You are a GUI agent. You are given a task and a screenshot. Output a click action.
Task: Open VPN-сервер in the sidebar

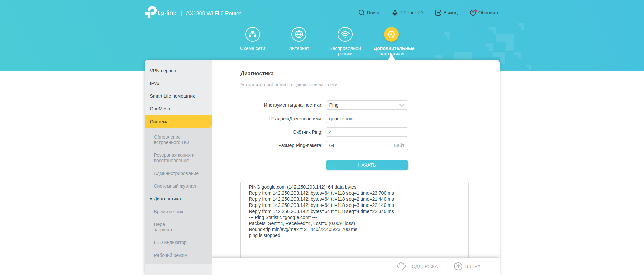pyautogui.click(x=178, y=71)
